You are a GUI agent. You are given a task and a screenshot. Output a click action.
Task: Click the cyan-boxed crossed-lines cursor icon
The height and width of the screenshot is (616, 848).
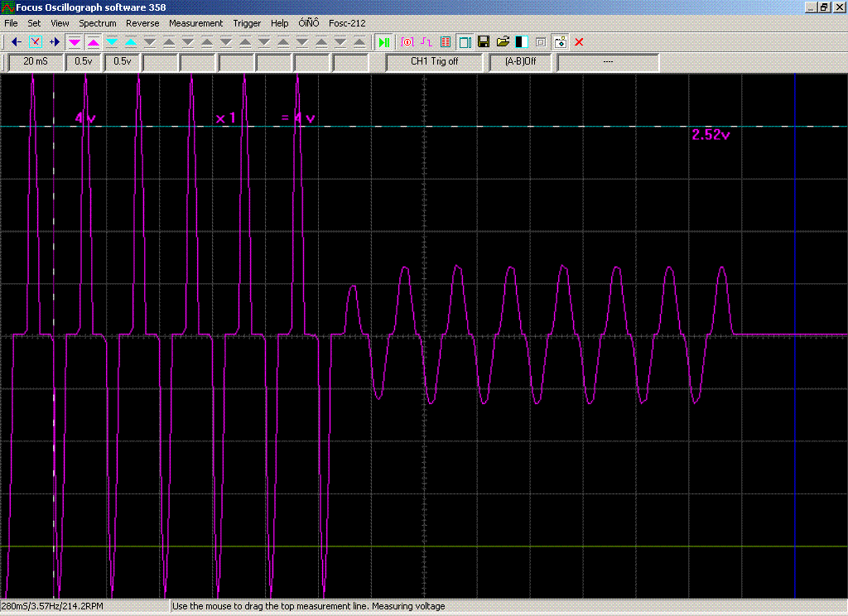35,41
